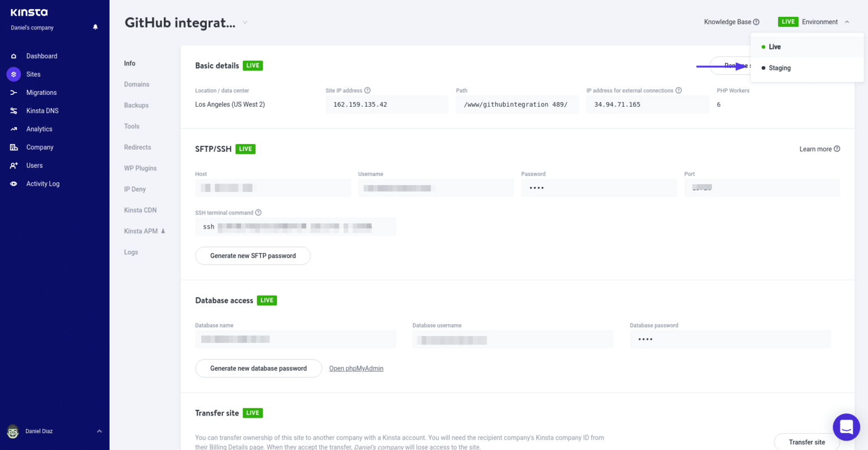Switch to the Staging environment

781,68
